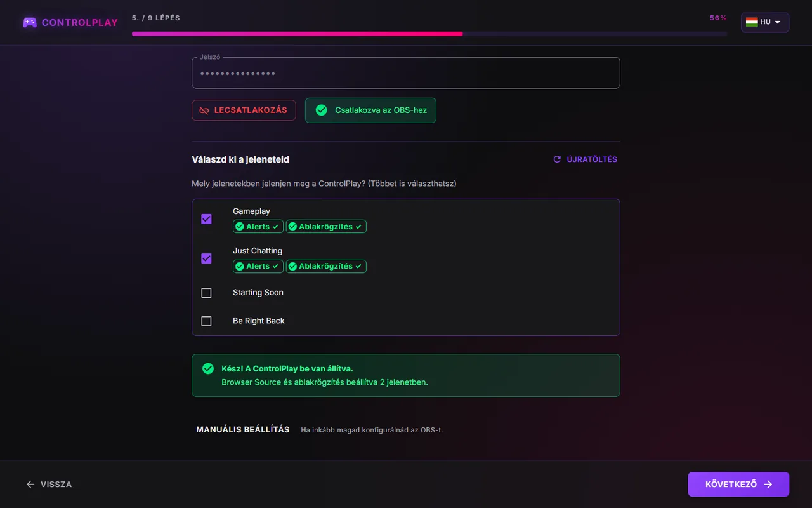Click the success check icon by Kész!
Image resolution: width=812 pixels, height=508 pixels.
pyautogui.click(x=208, y=369)
